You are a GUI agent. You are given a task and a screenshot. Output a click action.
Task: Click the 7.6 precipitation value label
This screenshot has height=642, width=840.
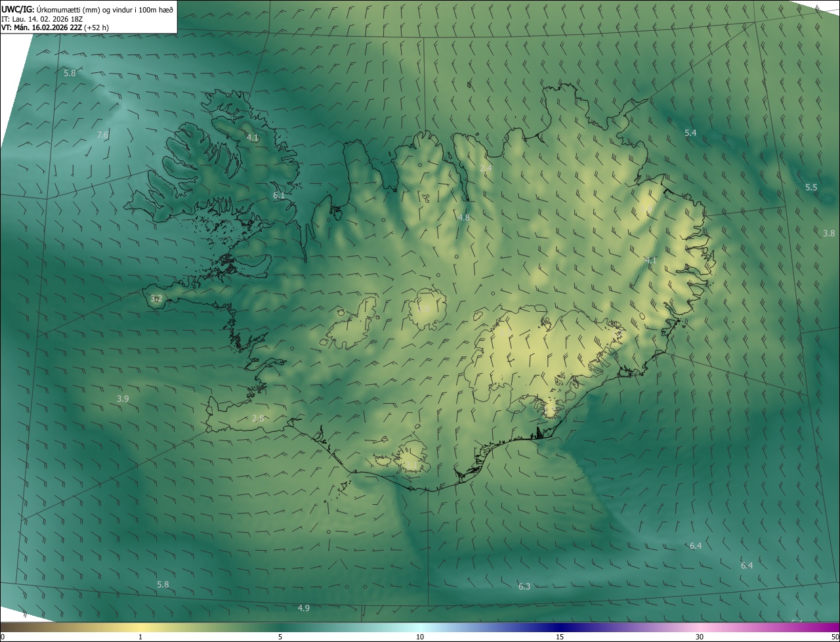click(x=102, y=135)
